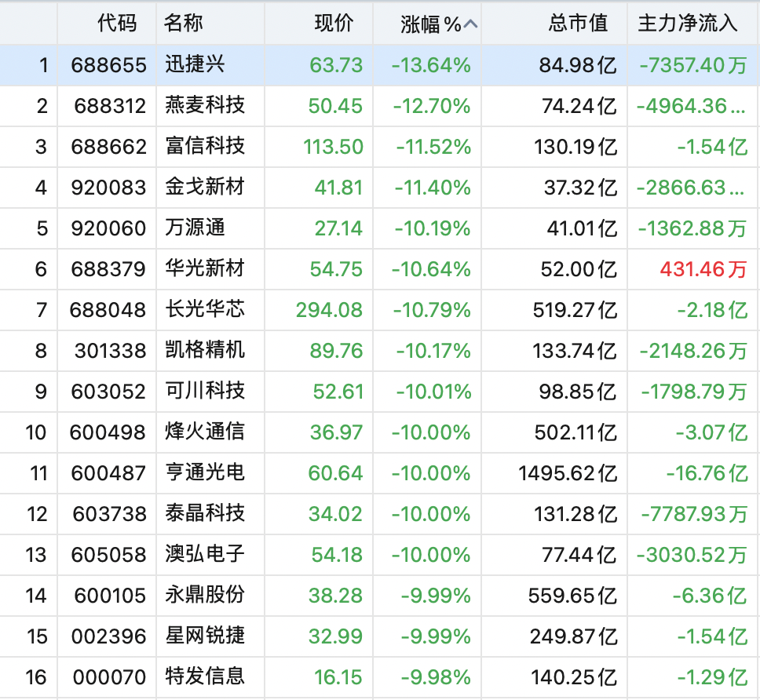The image size is (760, 700).
Task: Choose the 万源通 stock name
Action: coord(195,228)
